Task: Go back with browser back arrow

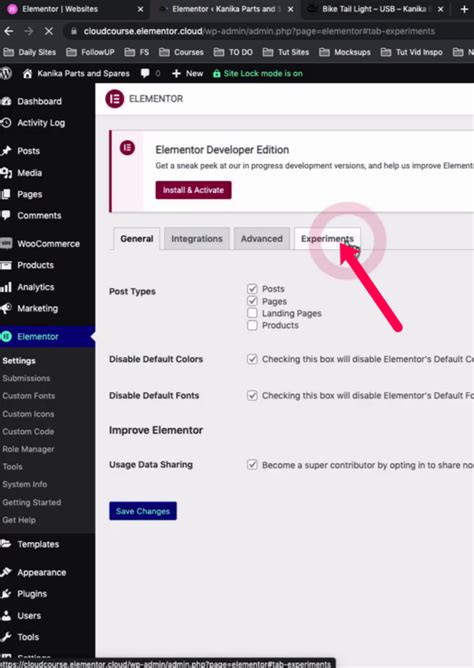Action: click(9, 31)
